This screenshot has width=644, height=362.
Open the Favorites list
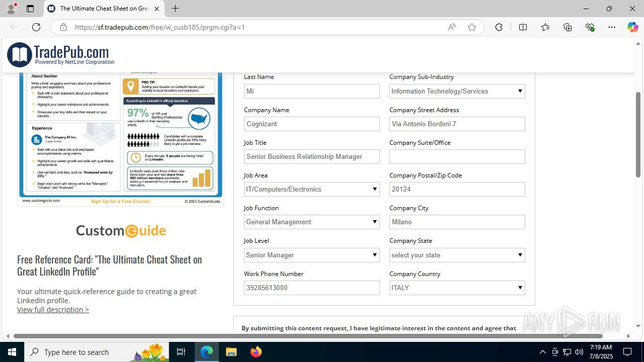point(545,27)
